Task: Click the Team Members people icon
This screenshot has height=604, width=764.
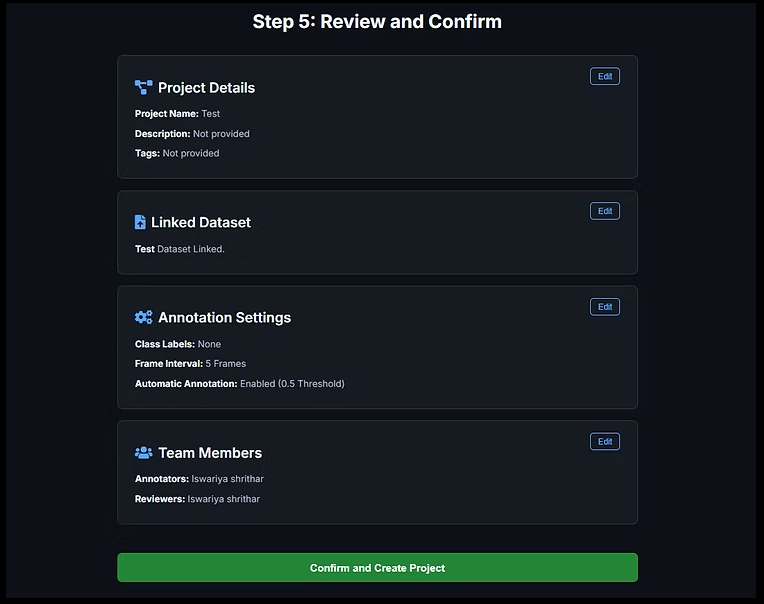Action: (x=143, y=453)
